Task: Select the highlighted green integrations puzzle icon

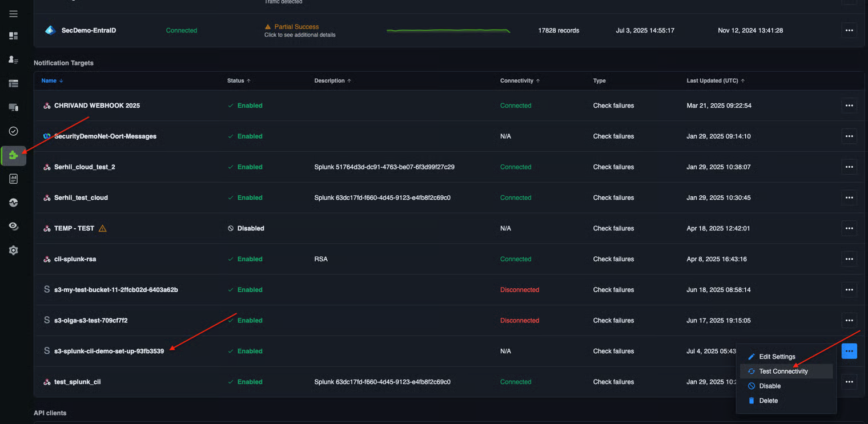Action: point(13,155)
